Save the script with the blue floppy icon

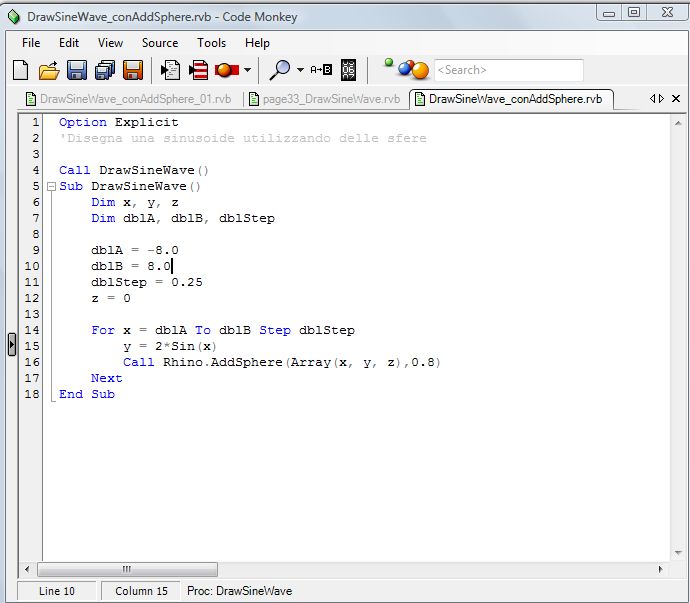pyautogui.click(x=76, y=70)
